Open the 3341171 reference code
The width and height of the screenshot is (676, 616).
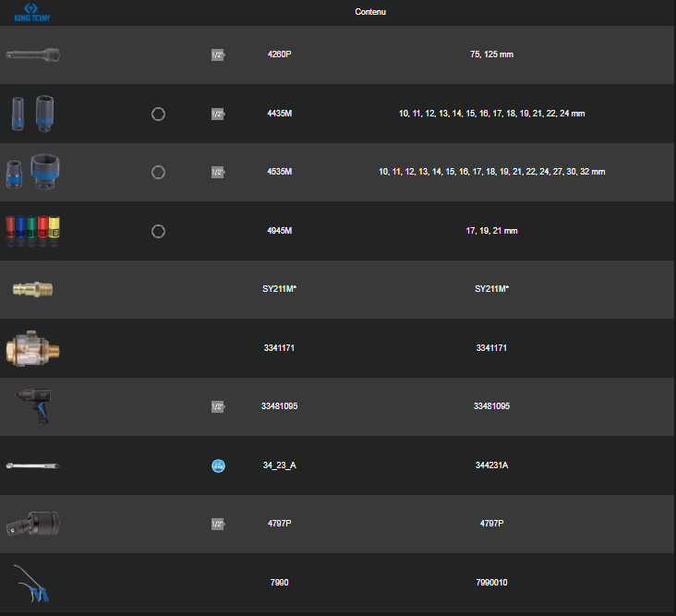278,348
